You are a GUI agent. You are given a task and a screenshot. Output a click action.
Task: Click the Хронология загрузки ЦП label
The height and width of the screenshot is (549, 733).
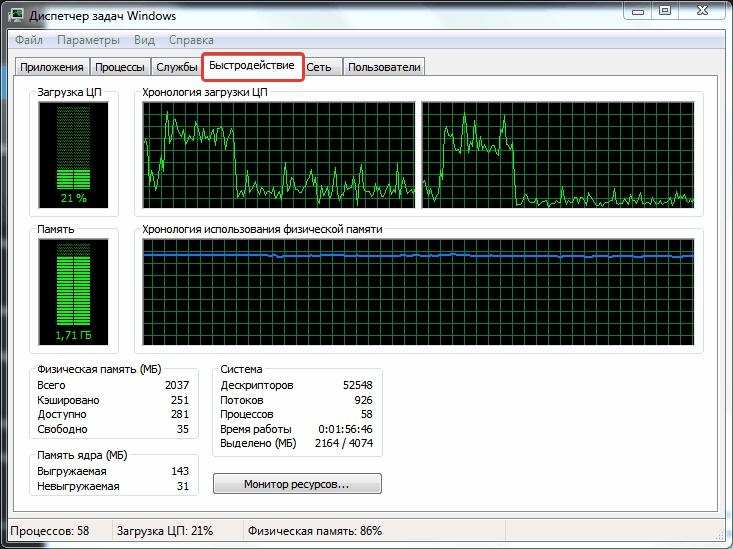[x=205, y=92]
